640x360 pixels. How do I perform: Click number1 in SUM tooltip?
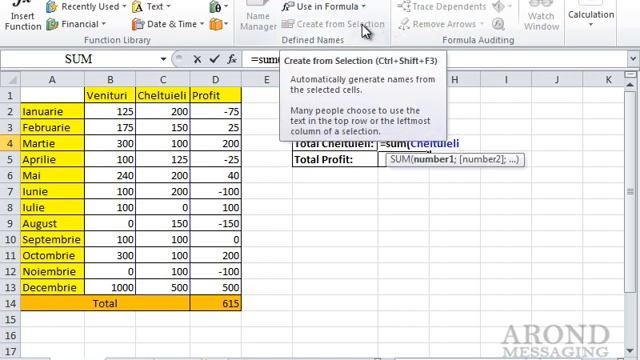[x=434, y=159]
